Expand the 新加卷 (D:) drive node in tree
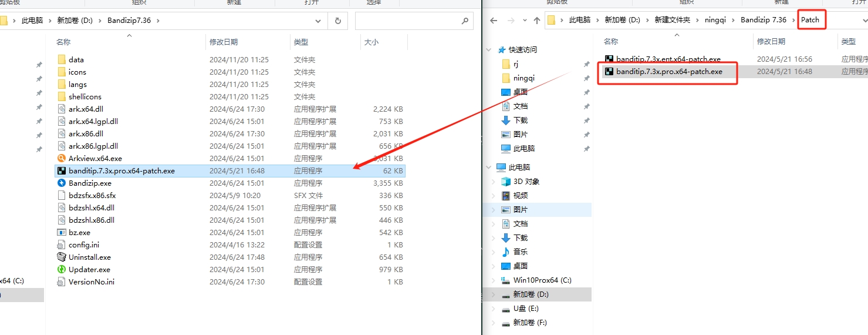 coord(494,294)
